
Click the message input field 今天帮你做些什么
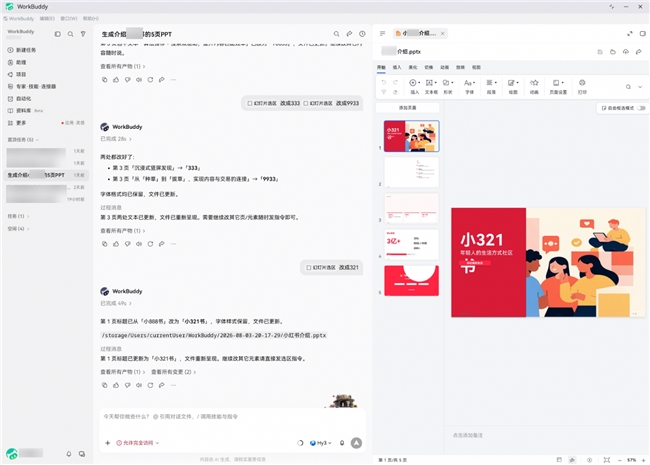pos(232,417)
